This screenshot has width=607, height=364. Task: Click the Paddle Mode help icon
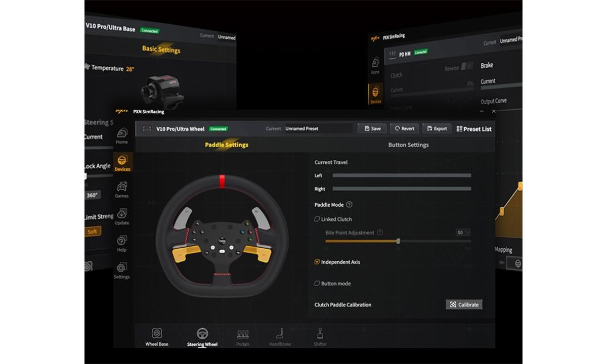coord(350,205)
